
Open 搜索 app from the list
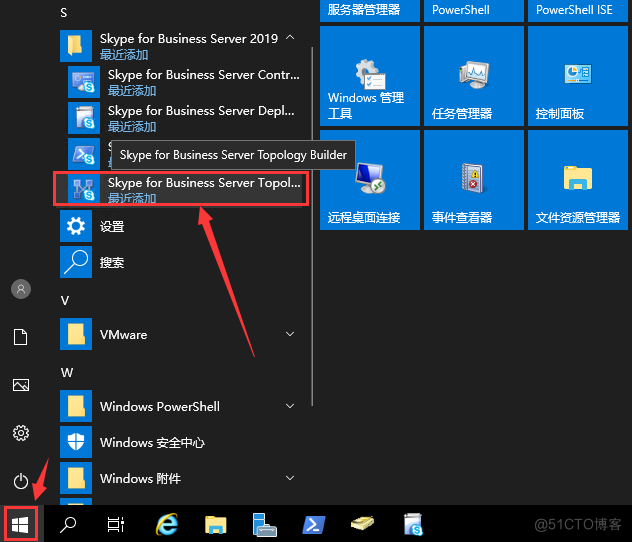(x=181, y=262)
